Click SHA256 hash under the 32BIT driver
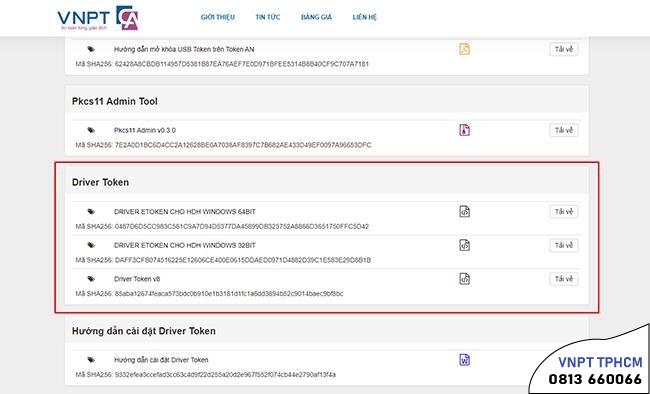This screenshot has width=650, height=394. [243, 260]
